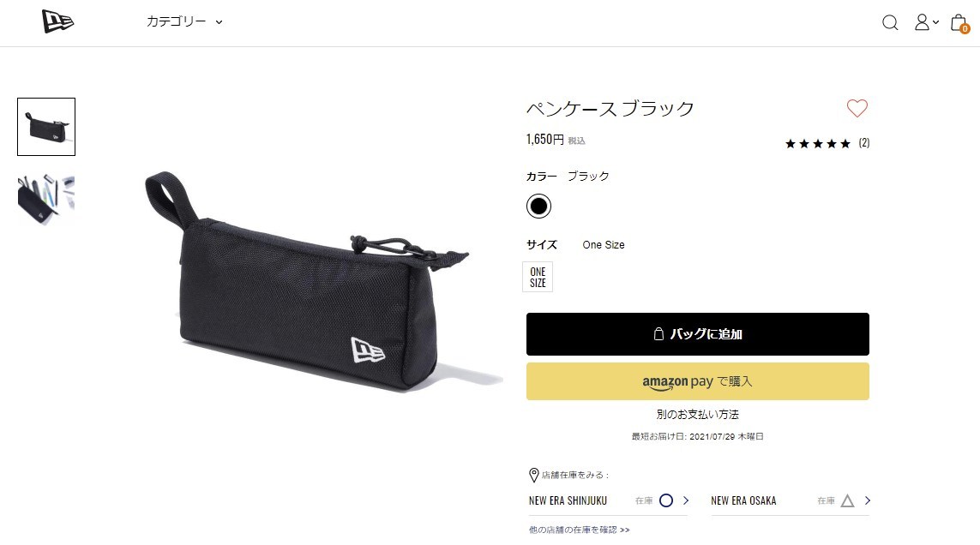The width and height of the screenshot is (980, 545).
Task: Open 他の店舗の在庫を確認 link
Action: pyautogui.click(x=579, y=530)
